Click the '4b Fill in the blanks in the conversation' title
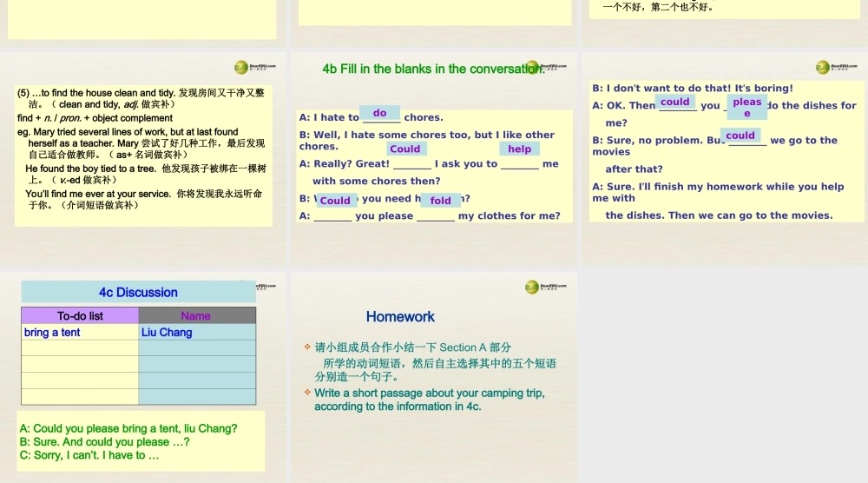 tap(433, 69)
